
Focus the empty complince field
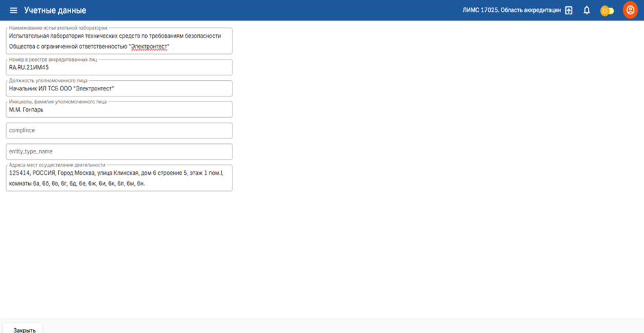(x=119, y=130)
